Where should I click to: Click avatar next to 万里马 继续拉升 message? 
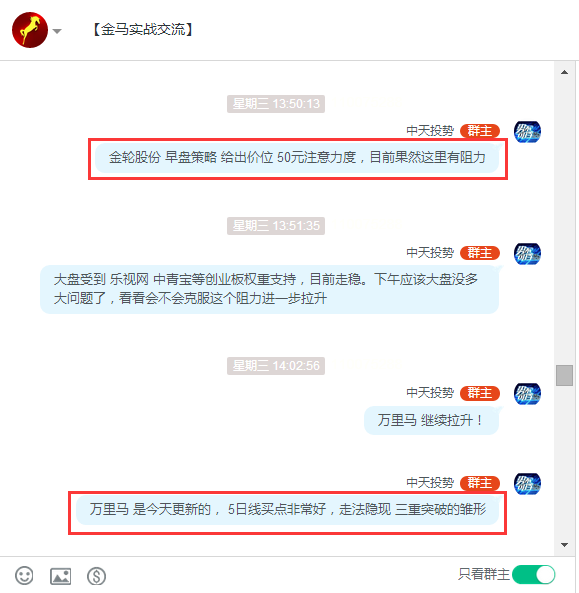(x=527, y=394)
